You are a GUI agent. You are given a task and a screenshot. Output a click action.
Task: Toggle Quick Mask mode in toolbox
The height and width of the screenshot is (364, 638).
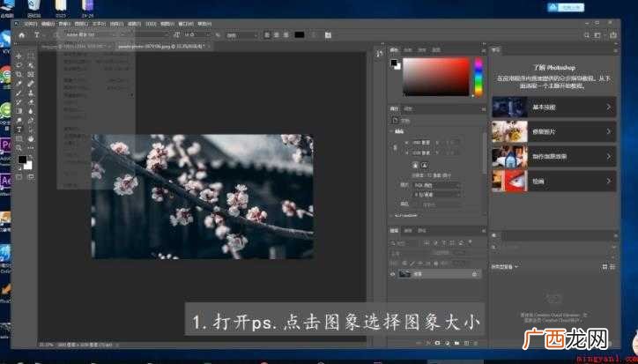coord(19,177)
